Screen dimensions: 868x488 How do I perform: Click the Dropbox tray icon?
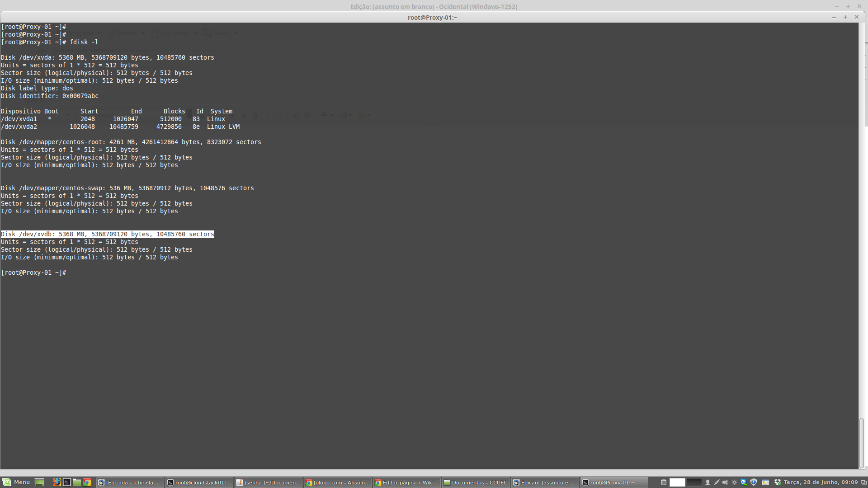coord(777,482)
